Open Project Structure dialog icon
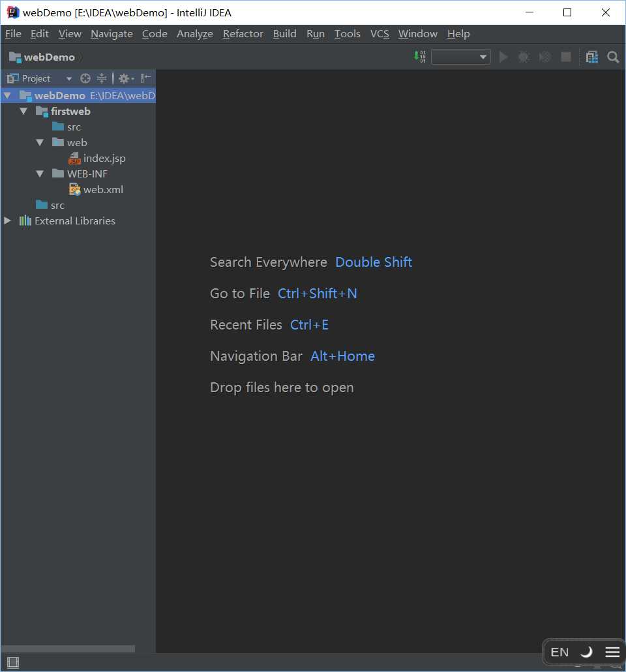Screen dimensions: 626x672 (x=591, y=57)
